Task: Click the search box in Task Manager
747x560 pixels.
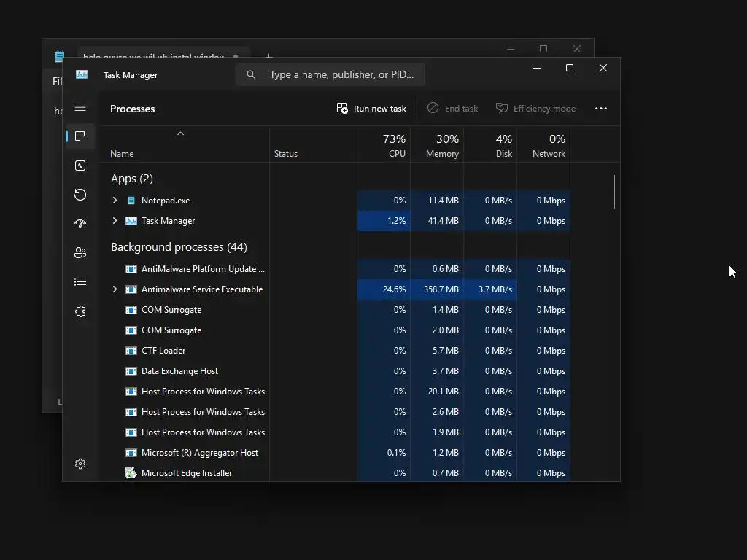Action: tap(330, 74)
